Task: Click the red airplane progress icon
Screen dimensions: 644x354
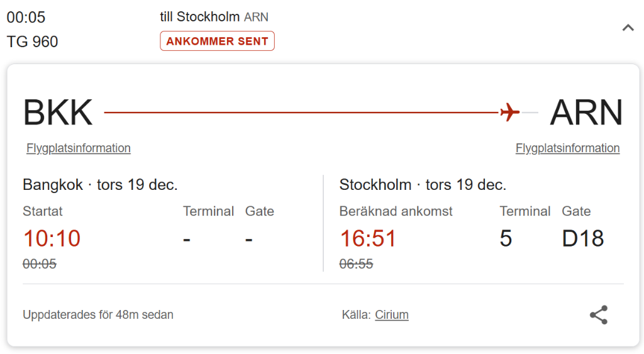Action: (509, 112)
